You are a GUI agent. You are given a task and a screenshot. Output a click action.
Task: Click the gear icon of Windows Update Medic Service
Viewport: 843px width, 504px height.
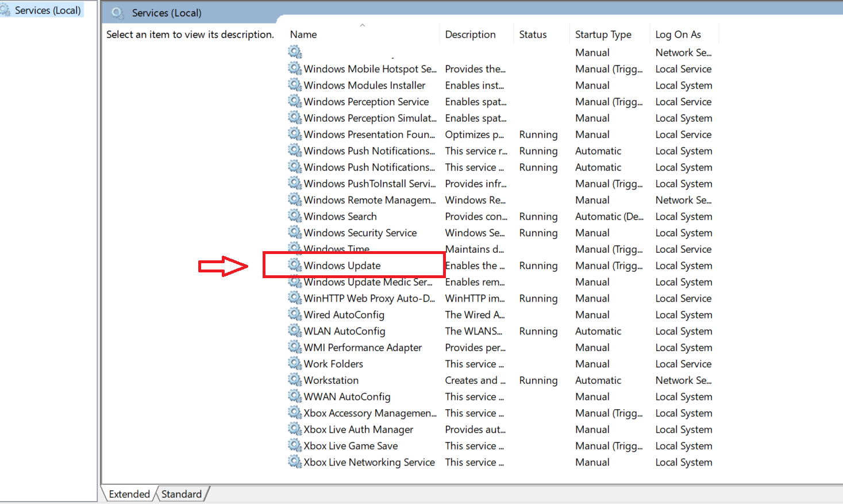pyautogui.click(x=295, y=282)
